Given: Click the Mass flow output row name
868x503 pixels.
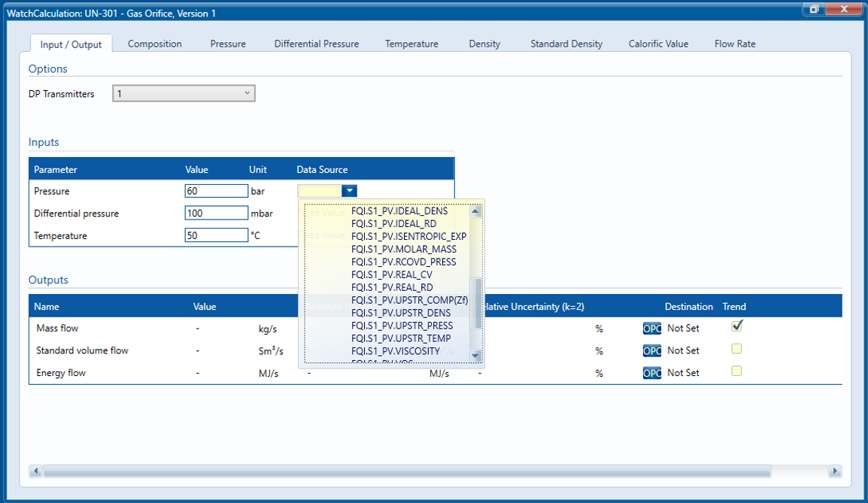Looking at the screenshot, I should [58, 328].
